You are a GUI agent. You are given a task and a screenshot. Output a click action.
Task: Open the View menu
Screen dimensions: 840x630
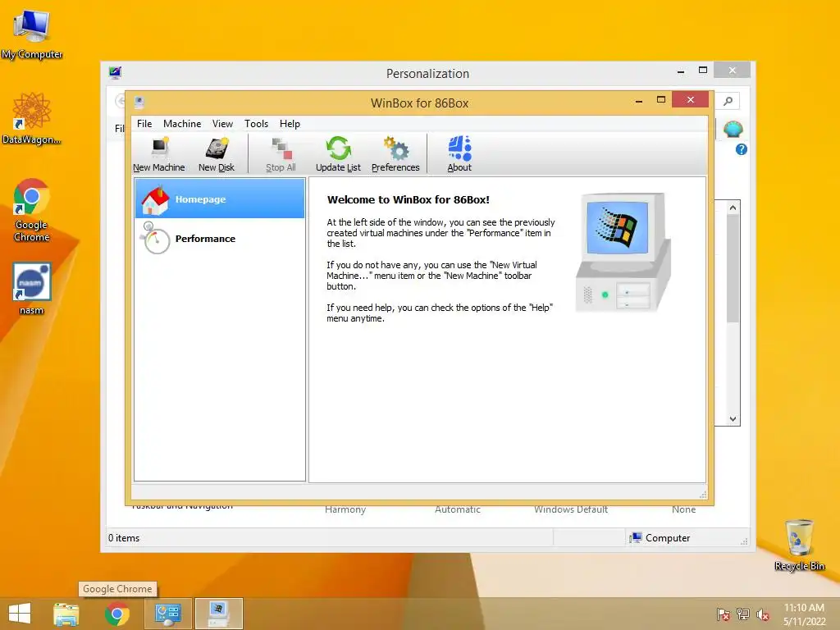[222, 124]
